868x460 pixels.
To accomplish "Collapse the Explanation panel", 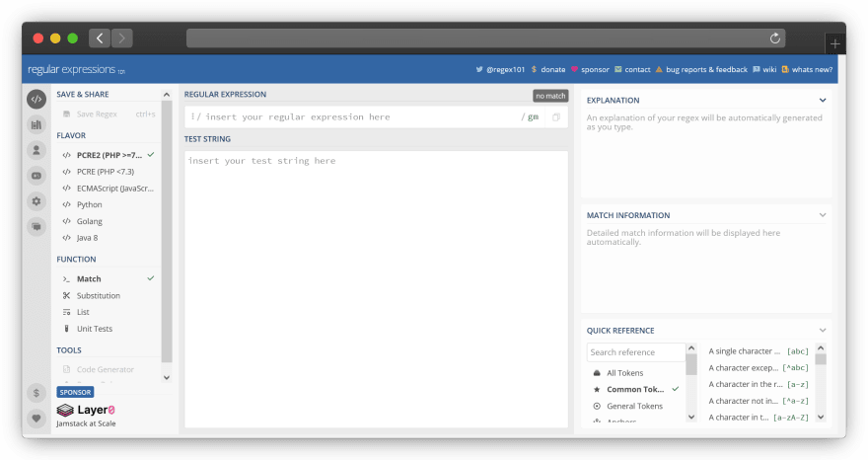I will (823, 101).
